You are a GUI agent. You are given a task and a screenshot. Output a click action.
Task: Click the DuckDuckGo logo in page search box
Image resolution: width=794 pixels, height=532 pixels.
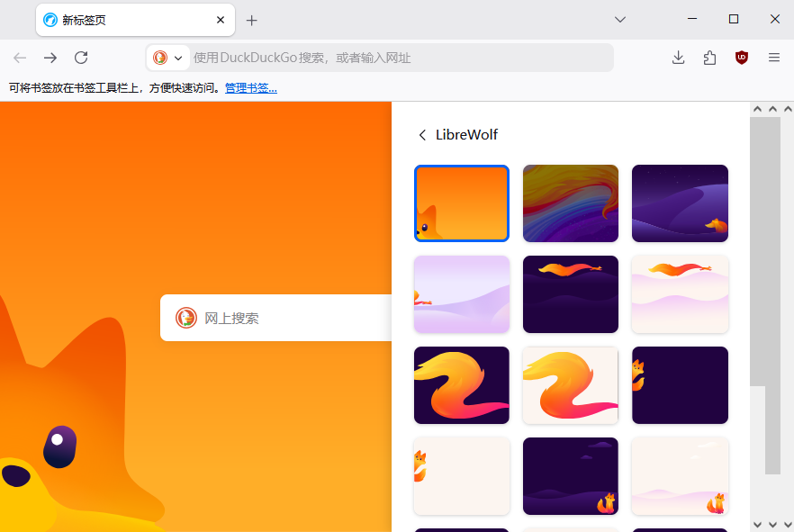[185, 318]
